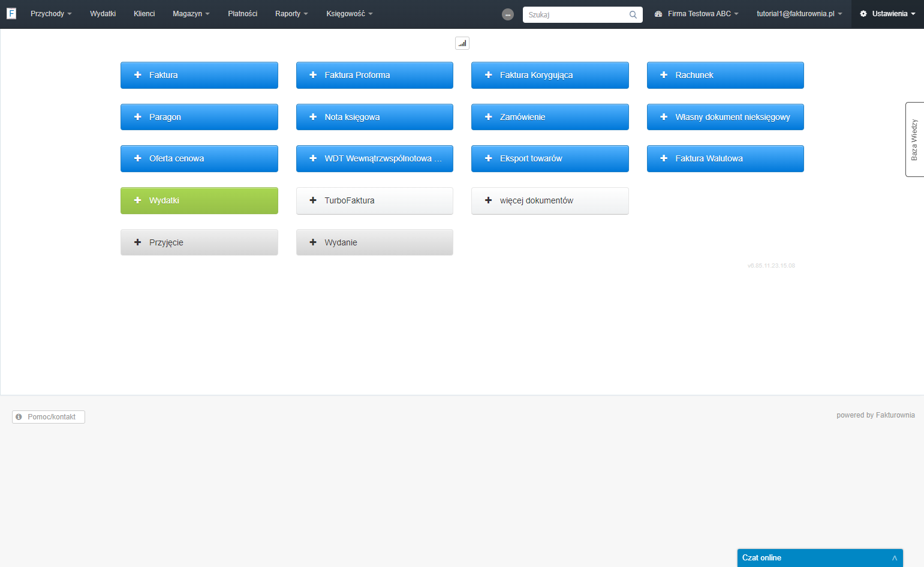Click the Fakturownia logo icon
924x567 pixels.
(11, 13)
